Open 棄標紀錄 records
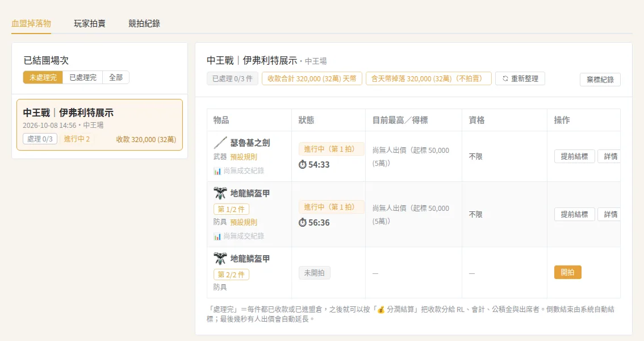 coord(600,80)
